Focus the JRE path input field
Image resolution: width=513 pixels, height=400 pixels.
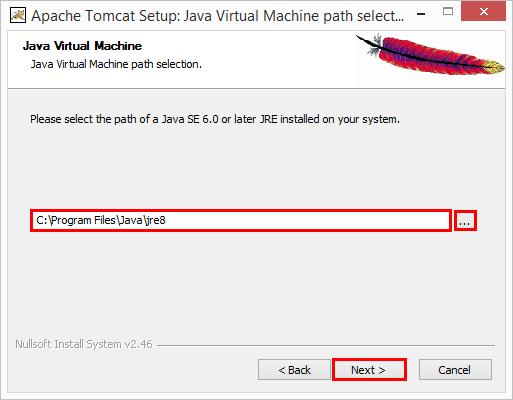click(240, 220)
